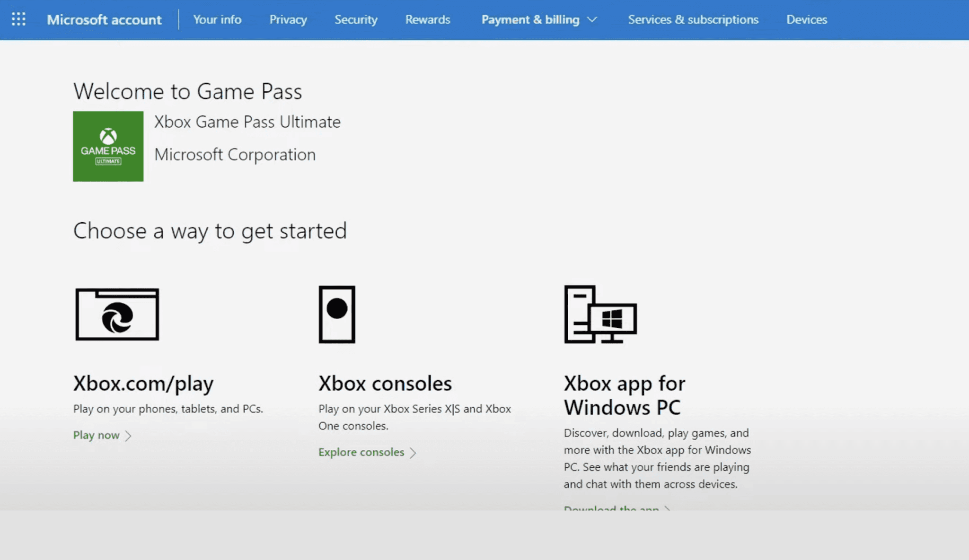Click the arrow beside Explore consoles

coord(413,453)
